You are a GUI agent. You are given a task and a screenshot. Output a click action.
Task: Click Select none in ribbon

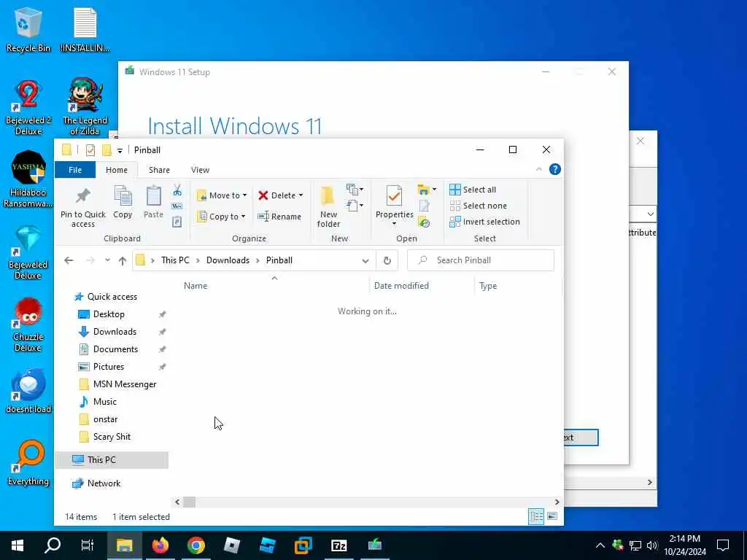(x=479, y=206)
